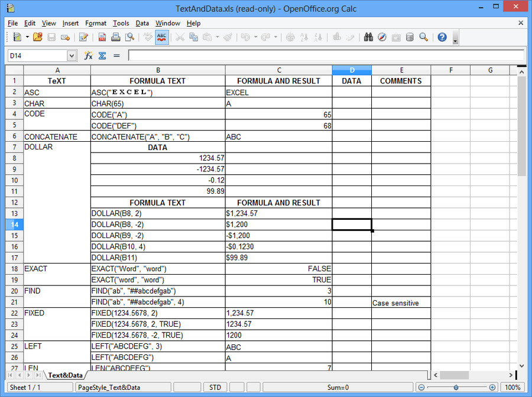Open the Data menu
Viewport: 532px width, 397px height.
click(x=142, y=23)
